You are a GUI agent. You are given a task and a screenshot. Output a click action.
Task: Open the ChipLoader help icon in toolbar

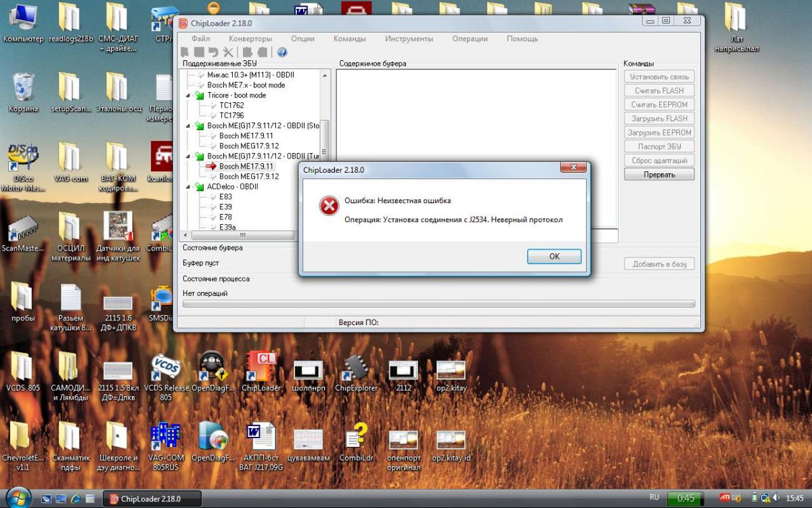pos(282,52)
